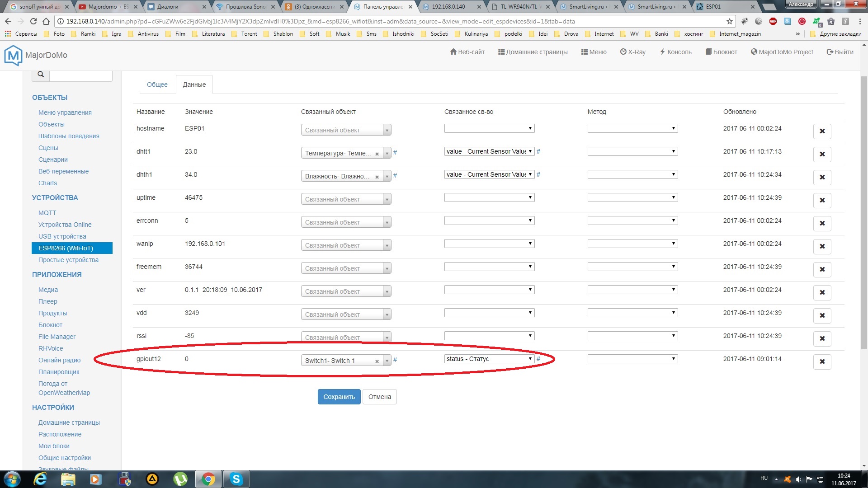Clear the Температура linked object selection

pyautogui.click(x=377, y=154)
